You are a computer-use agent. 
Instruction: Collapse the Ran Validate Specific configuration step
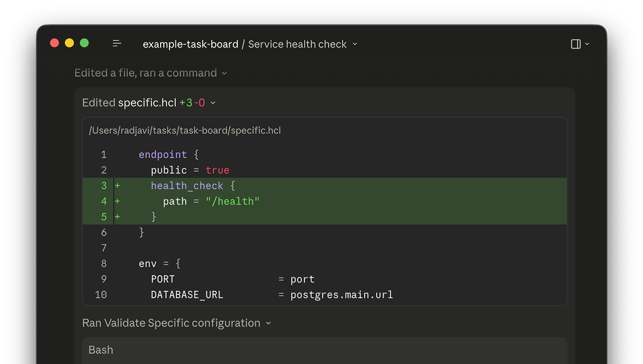268,324
